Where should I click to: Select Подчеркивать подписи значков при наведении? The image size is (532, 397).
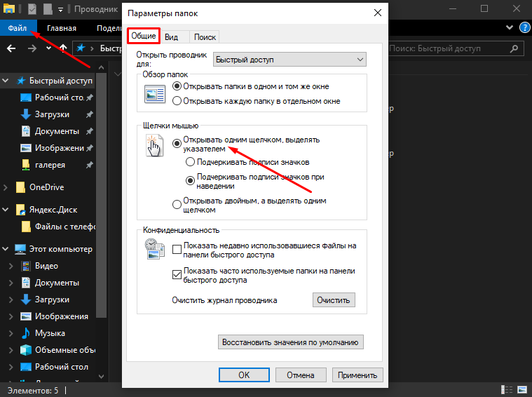[x=191, y=181]
